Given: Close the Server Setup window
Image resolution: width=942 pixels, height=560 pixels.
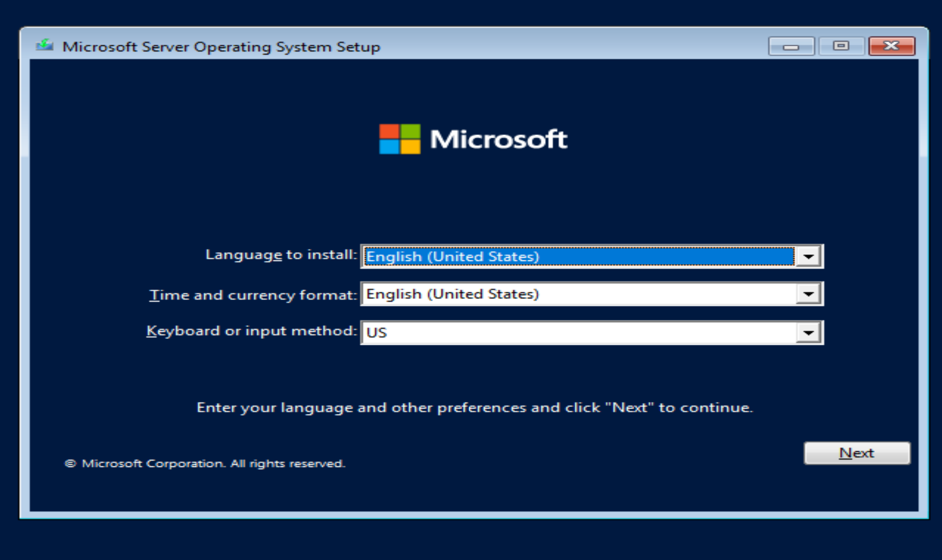Looking at the screenshot, I should (x=891, y=46).
